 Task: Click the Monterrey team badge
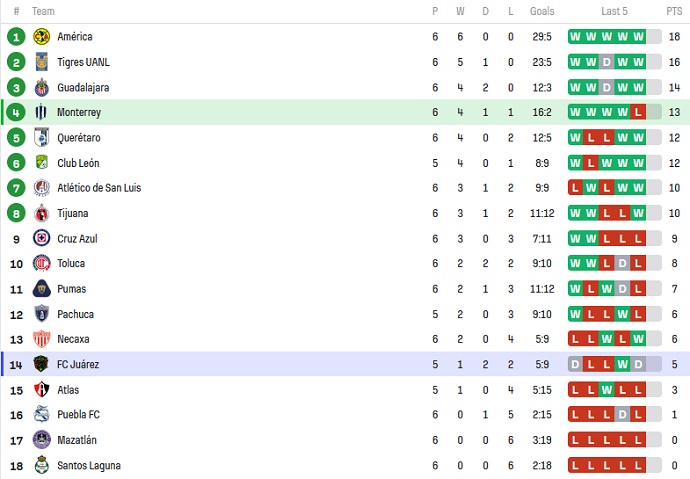(41, 112)
